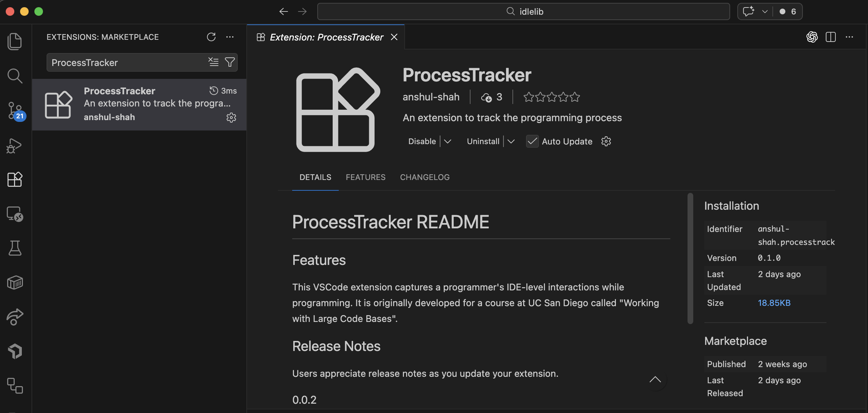Click the Disable button
The image size is (868, 413).
point(422,141)
